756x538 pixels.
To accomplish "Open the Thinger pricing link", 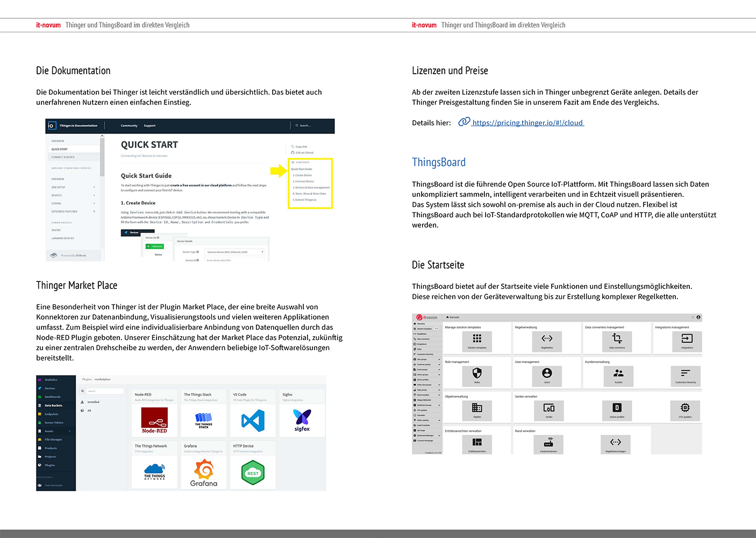I will (527, 123).
